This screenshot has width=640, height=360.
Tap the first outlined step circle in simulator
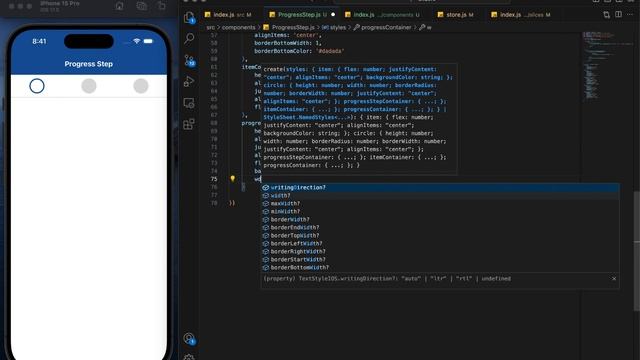[37, 86]
